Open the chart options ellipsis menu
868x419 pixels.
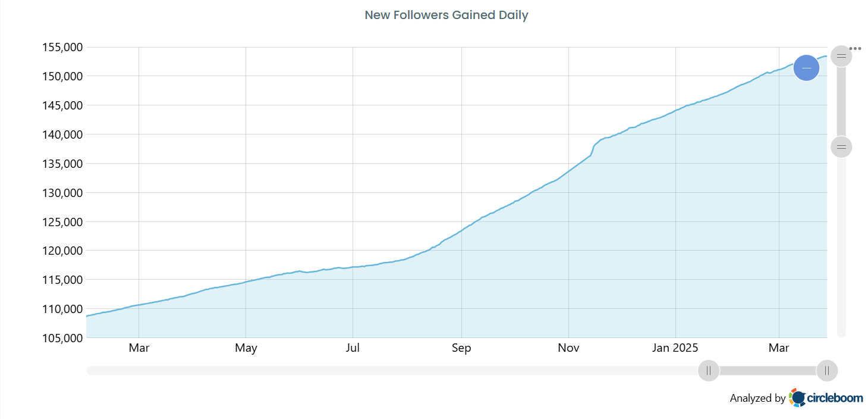(856, 48)
